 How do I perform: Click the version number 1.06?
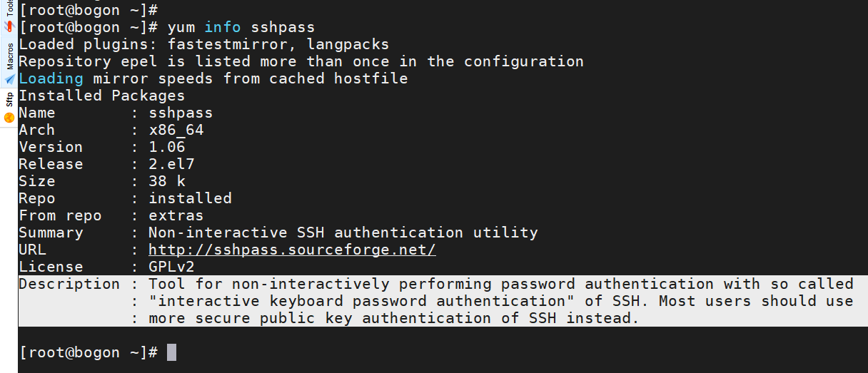coord(167,147)
